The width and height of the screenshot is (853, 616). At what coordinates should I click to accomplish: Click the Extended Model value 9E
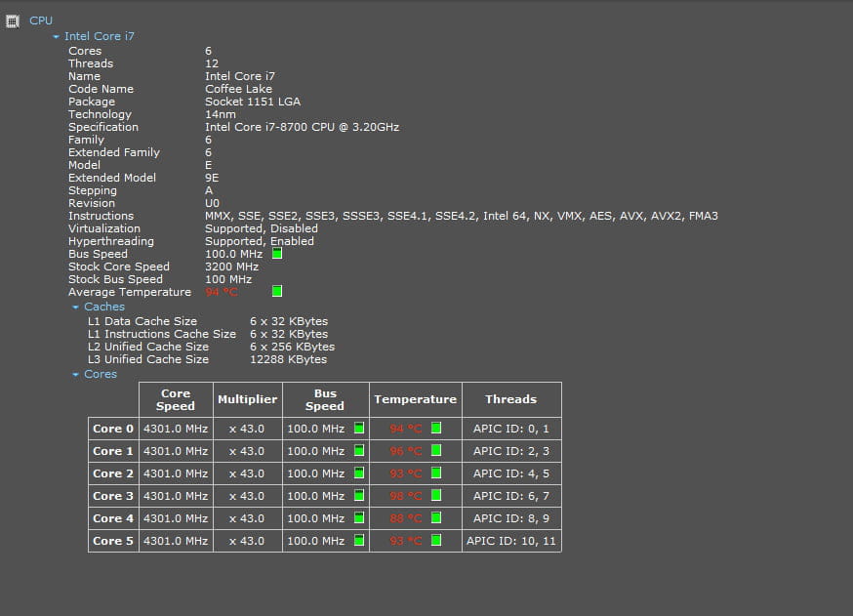click(x=212, y=178)
